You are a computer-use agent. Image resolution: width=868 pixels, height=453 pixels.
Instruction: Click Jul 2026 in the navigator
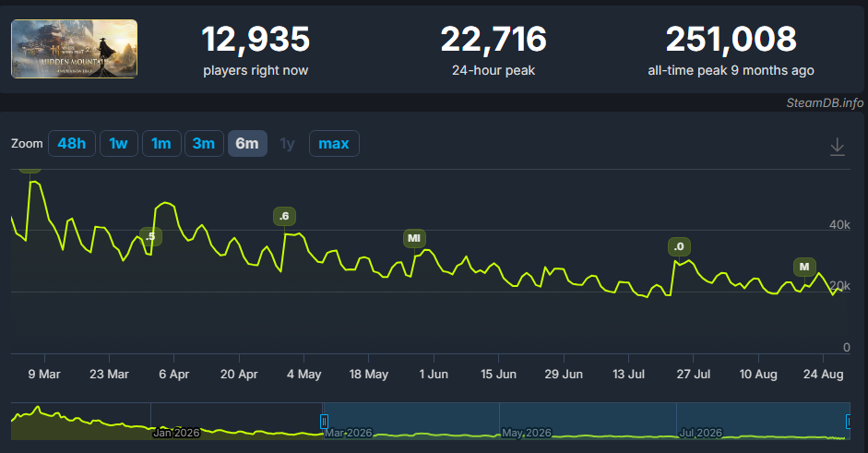pos(700,433)
